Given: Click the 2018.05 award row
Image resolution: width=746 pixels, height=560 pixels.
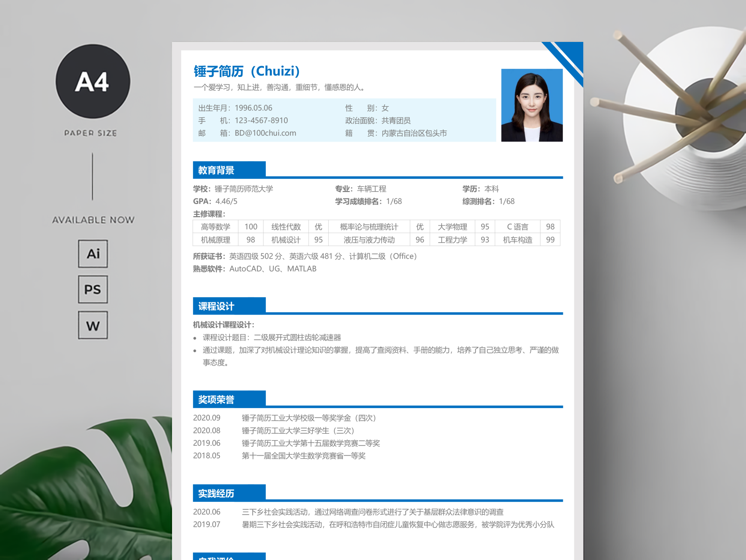Looking at the screenshot, I should pos(279,456).
